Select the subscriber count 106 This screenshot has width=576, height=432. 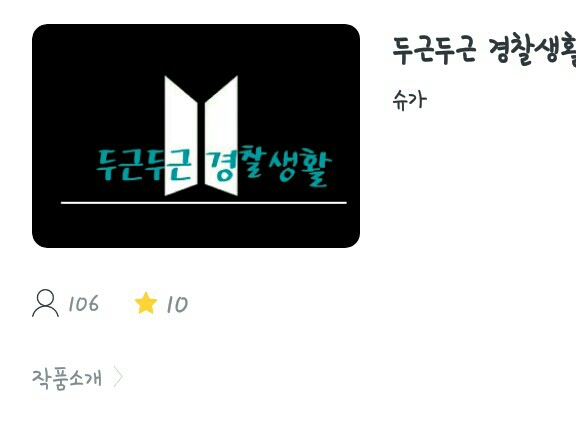coord(84,303)
